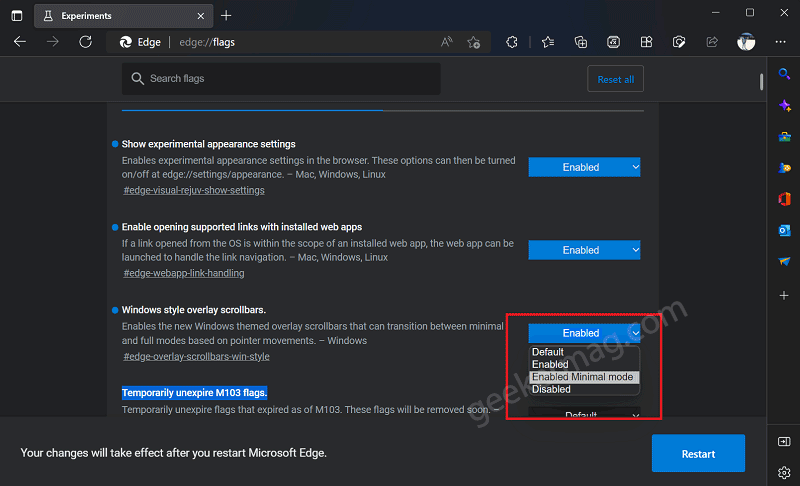The height and width of the screenshot is (486, 800).
Task: Expand the web app link handling Enabled dropdown
Action: (x=584, y=250)
